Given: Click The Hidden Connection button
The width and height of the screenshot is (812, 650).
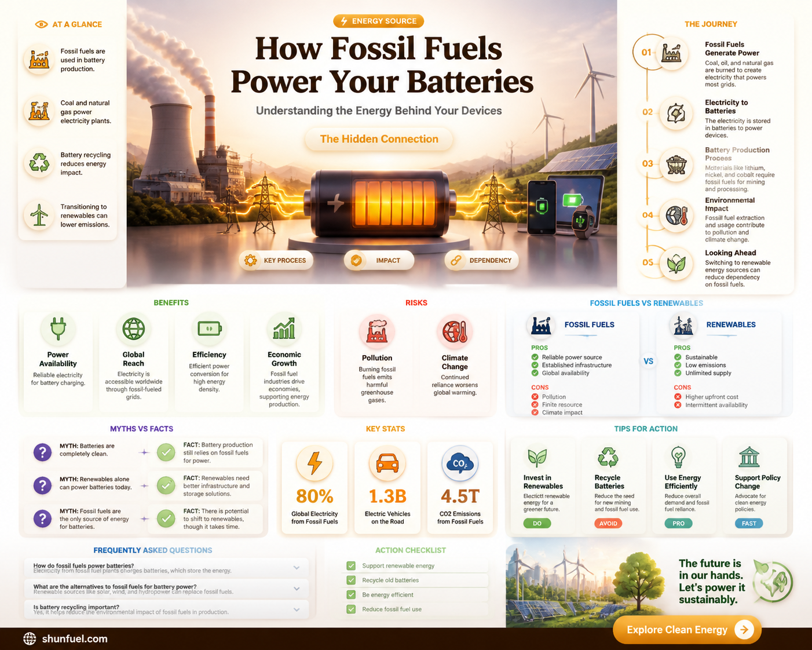Looking at the screenshot, I should point(379,139).
